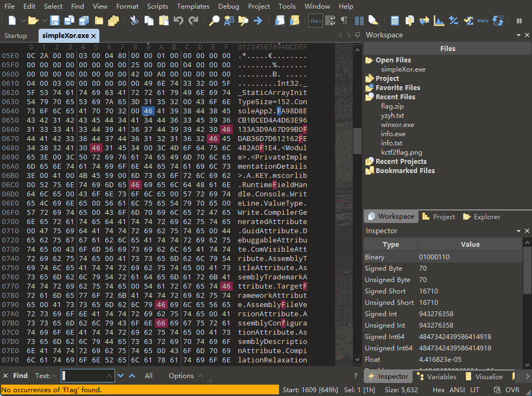
Task: Click the All button in find bar
Action: (149, 376)
